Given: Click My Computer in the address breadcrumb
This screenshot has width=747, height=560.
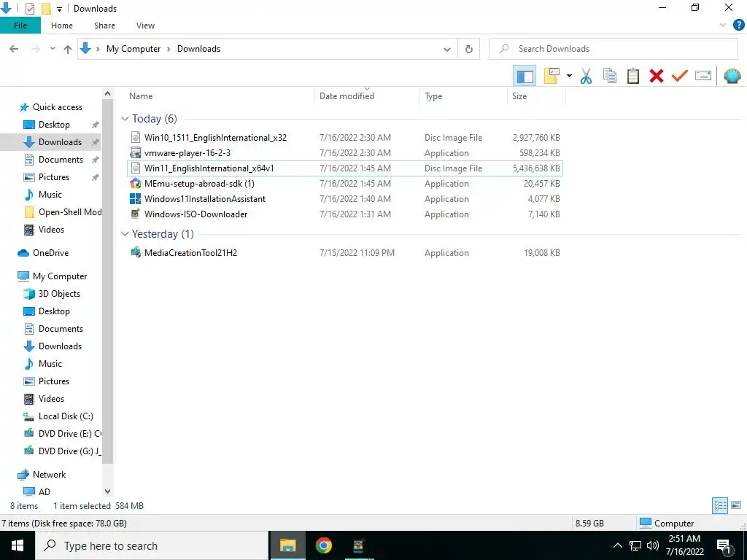Looking at the screenshot, I should coord(133,49).
